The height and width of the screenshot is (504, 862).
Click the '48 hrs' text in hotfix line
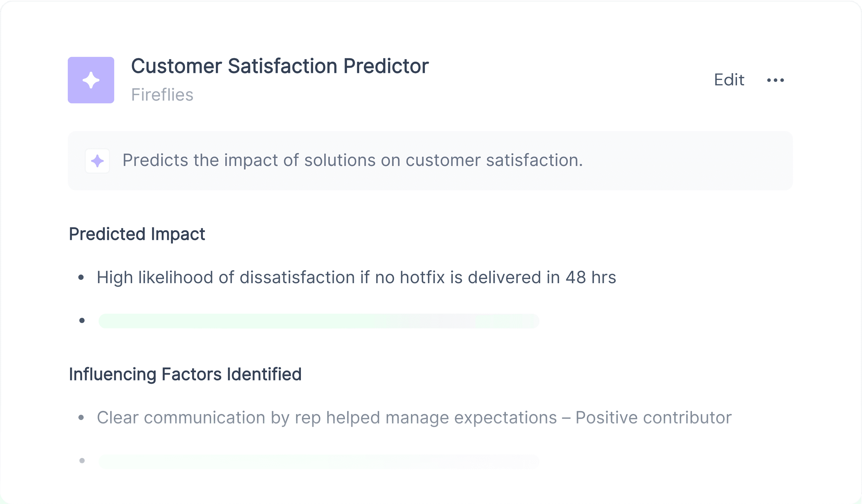(590, 277)
